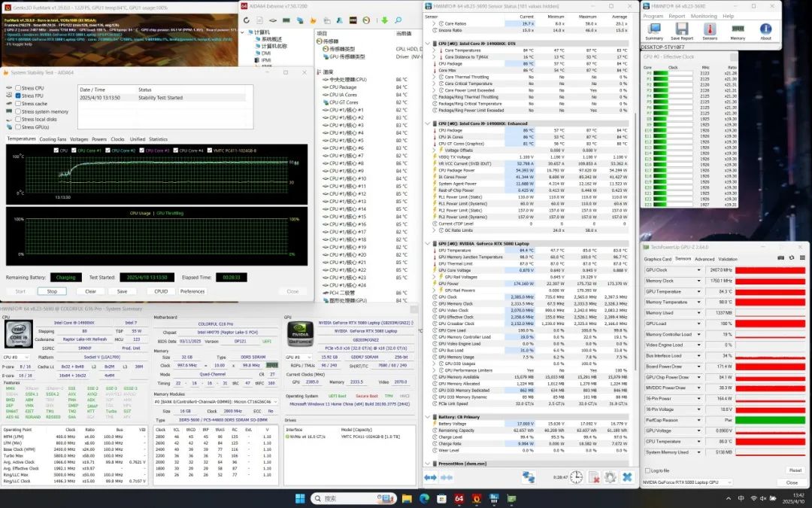Open sensor settings gear icon in HWiNFO footer

point(611,477)
